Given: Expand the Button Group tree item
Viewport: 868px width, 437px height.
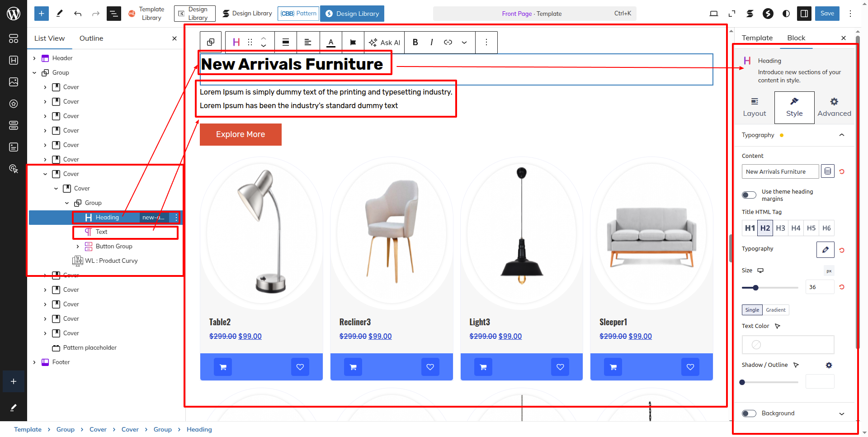Looking at the screenshot, I should click(78, 247).
